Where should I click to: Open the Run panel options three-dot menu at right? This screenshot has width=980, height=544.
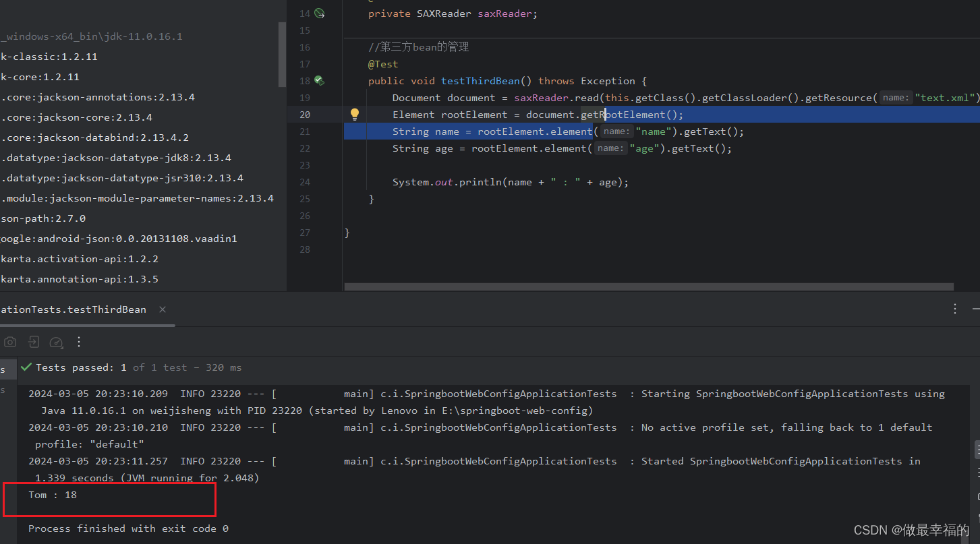[x=955, y=309]
